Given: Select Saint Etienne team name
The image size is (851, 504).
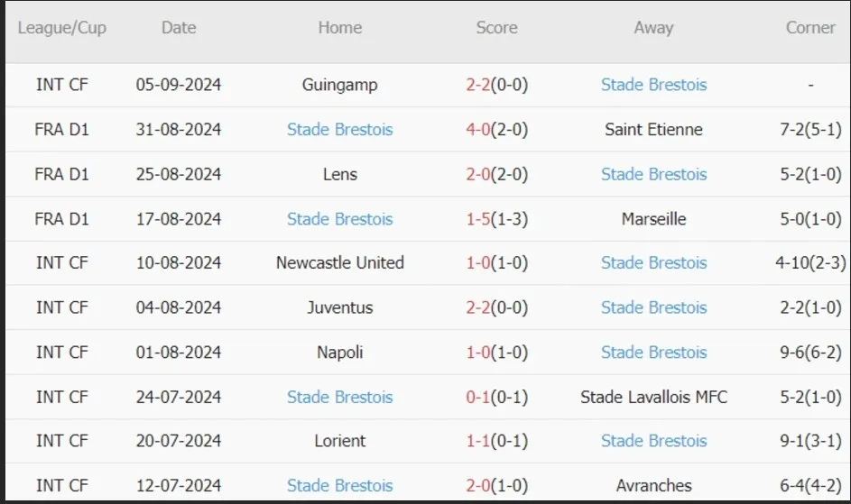Looking at the screenshot, I should click(x=653, y=129).
